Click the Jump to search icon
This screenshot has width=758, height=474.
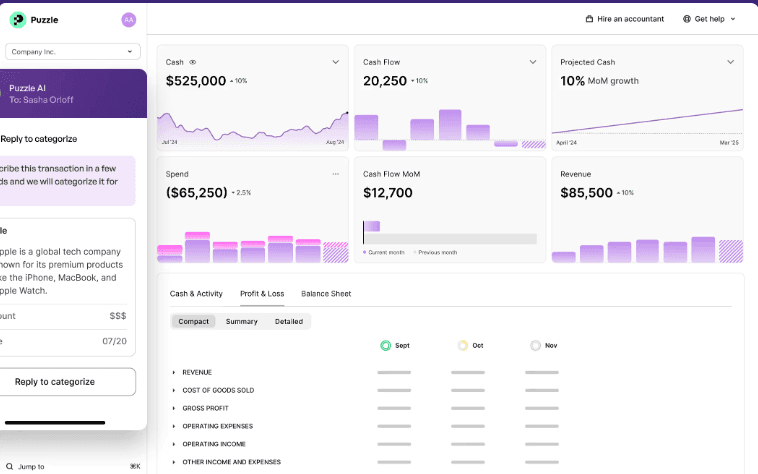[x=9, y=466]
